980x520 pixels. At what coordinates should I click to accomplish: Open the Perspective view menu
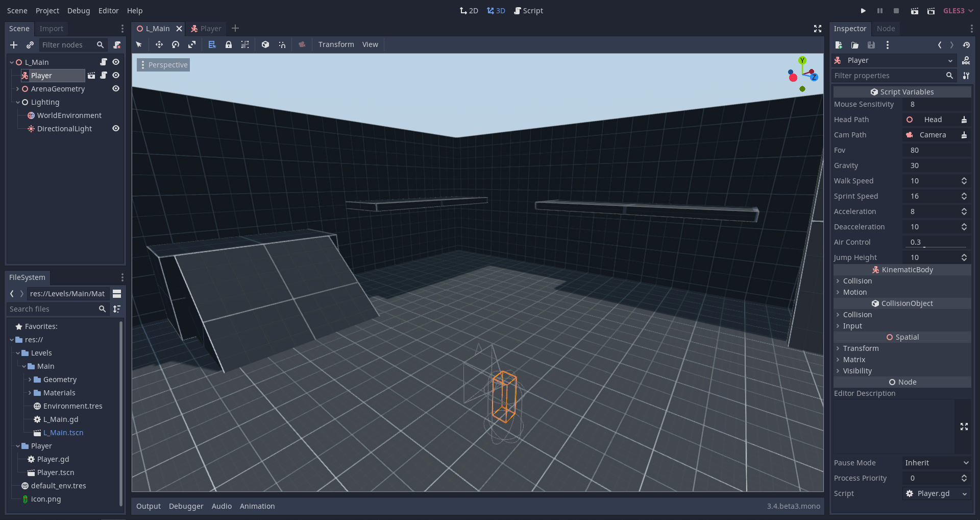tap(163, 65)
